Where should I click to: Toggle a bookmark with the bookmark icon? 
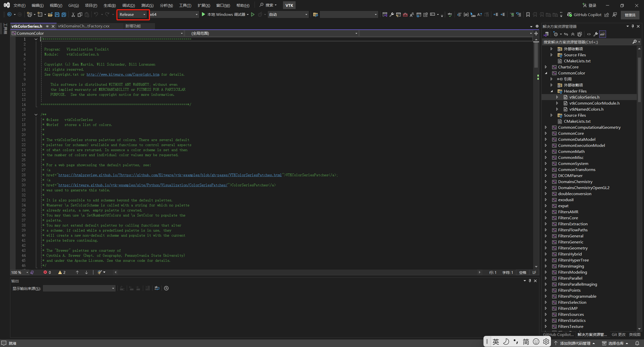point(528,14)
